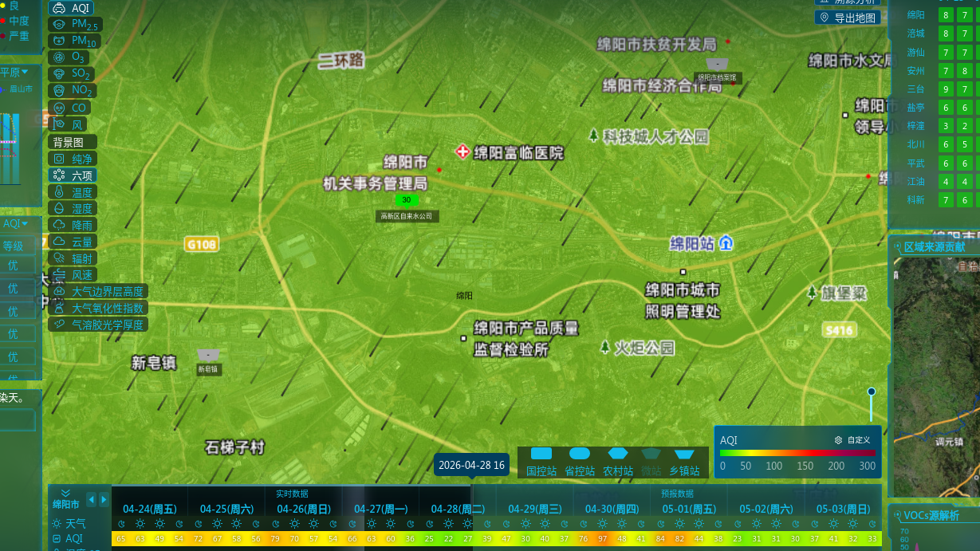Open the AQI dropdown in left panel
Viewport: 980px width, 551px height.
coord(20,224)
